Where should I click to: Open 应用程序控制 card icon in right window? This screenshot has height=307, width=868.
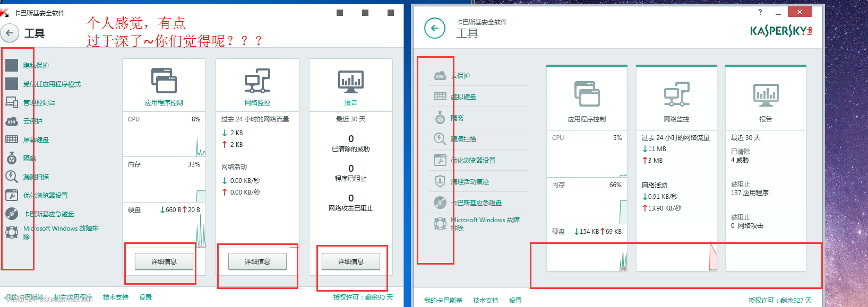tap(587, 94)
